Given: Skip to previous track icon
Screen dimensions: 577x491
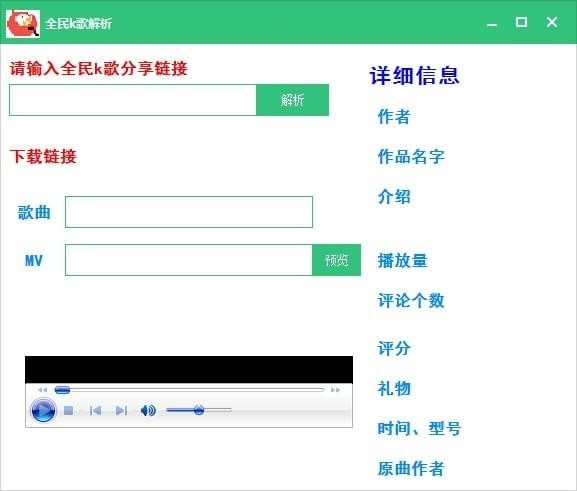Looking at the screenshot, I should (95, 410).
